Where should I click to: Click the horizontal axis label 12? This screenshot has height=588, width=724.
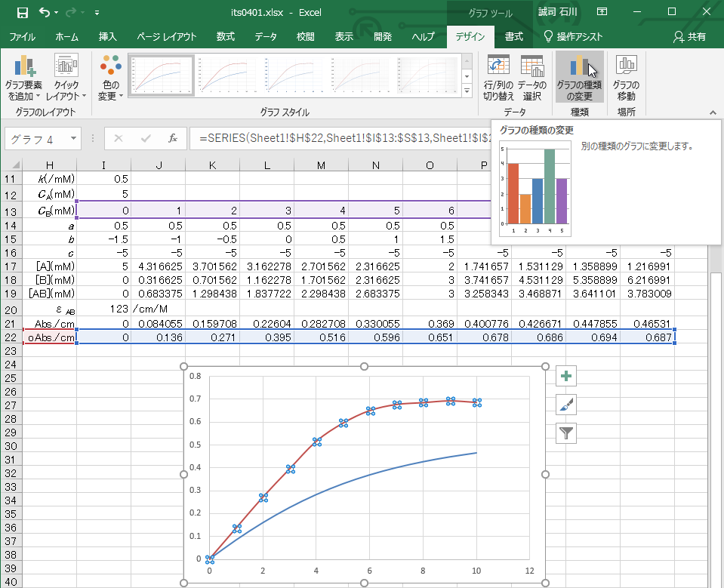coord(530,571)
